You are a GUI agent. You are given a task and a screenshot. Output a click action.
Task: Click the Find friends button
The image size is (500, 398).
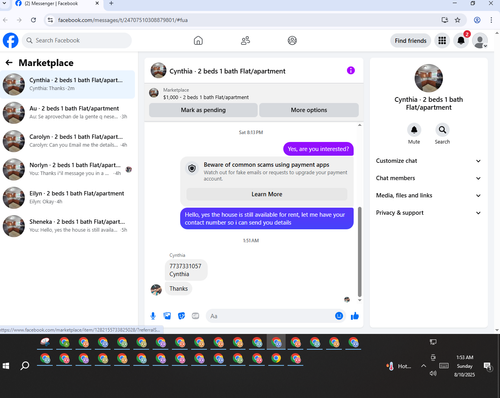(410, 41)
